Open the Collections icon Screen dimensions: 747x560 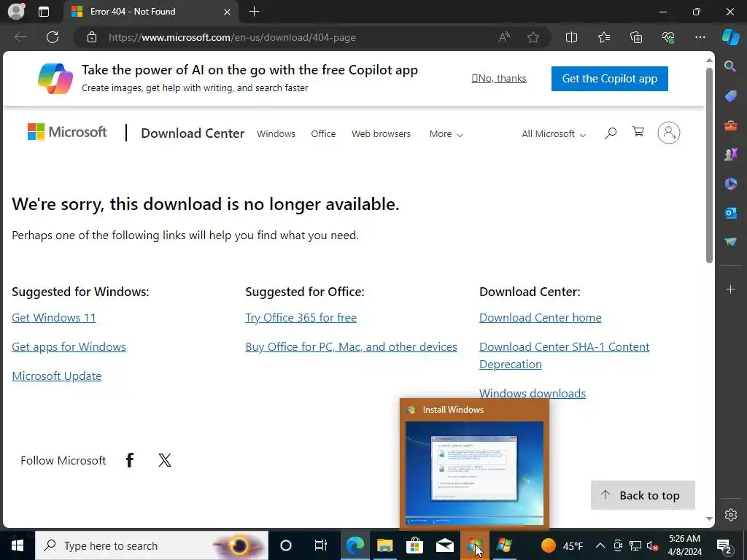tap(636, 37)
